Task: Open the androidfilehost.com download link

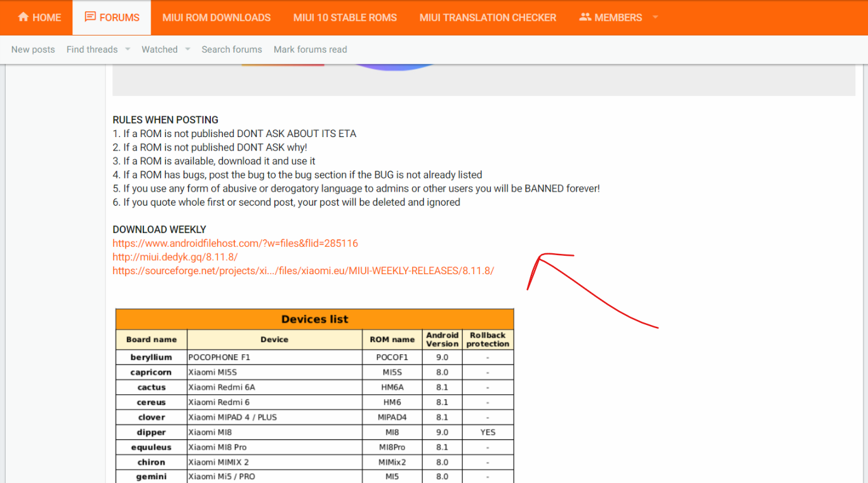Action: pos(236,243)
